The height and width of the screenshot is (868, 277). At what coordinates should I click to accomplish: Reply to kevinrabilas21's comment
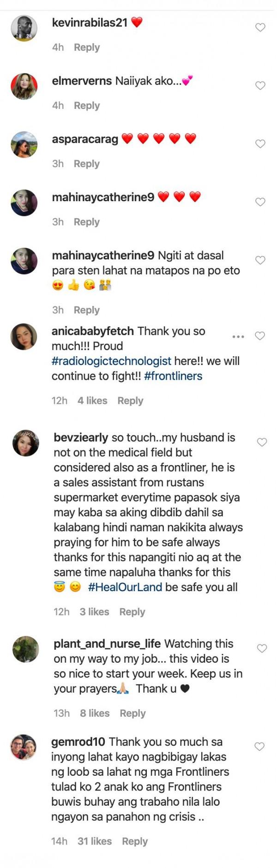pyautogui.click(x=87, y=48)
